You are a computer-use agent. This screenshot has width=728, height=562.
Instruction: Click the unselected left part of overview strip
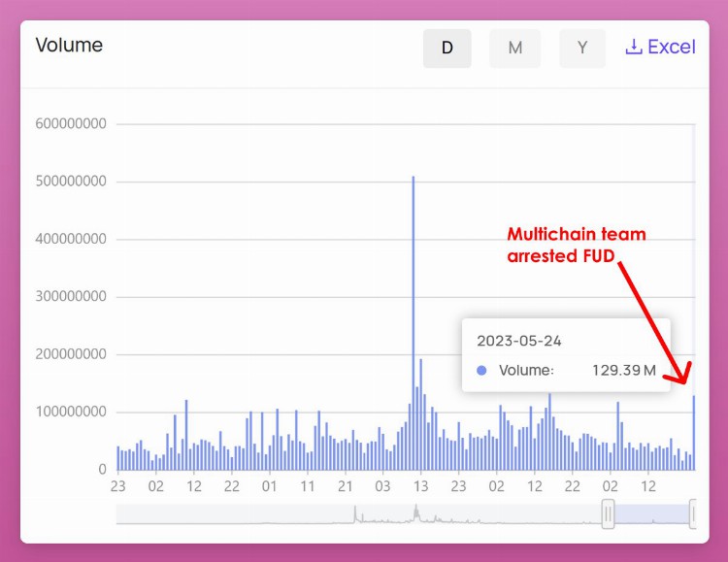click(359, 514)
